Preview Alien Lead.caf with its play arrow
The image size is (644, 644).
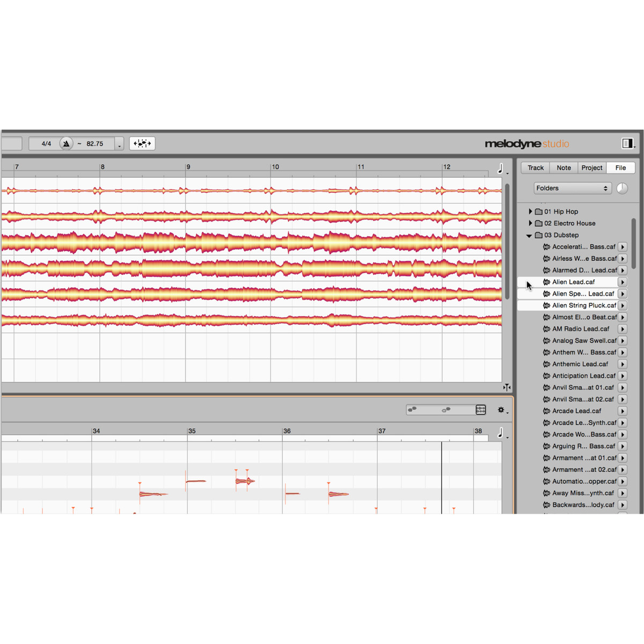click(x=623, y=282)
